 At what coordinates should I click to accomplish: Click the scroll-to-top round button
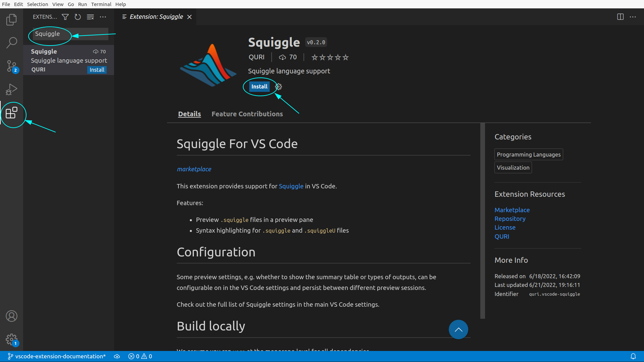(x=458, y=329)
